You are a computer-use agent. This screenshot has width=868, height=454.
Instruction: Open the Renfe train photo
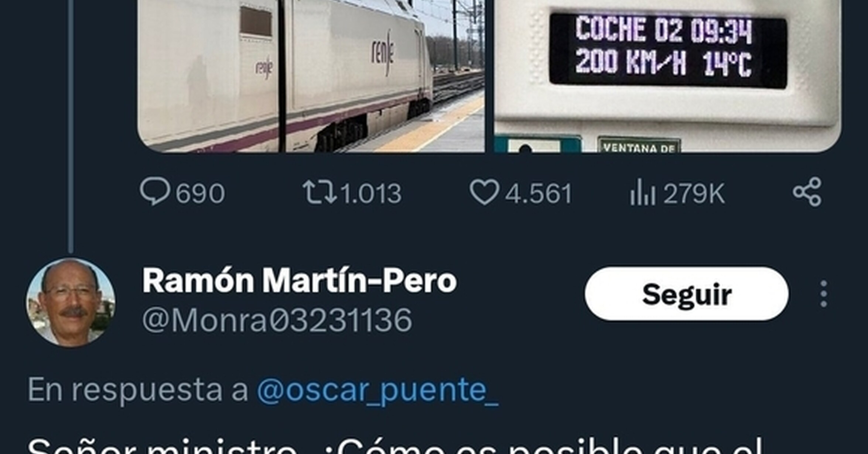pos(311,76)
